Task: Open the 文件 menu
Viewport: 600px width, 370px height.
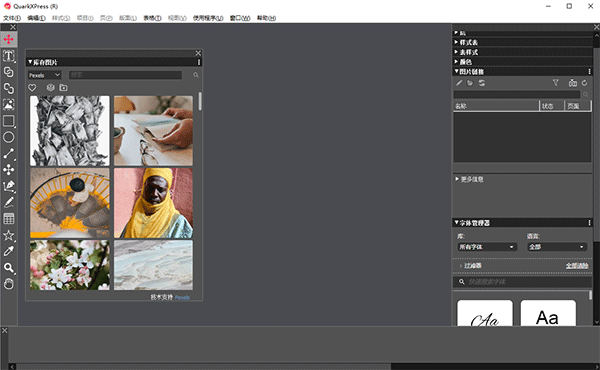Action: pyautogui.click(x=12, y=18)
